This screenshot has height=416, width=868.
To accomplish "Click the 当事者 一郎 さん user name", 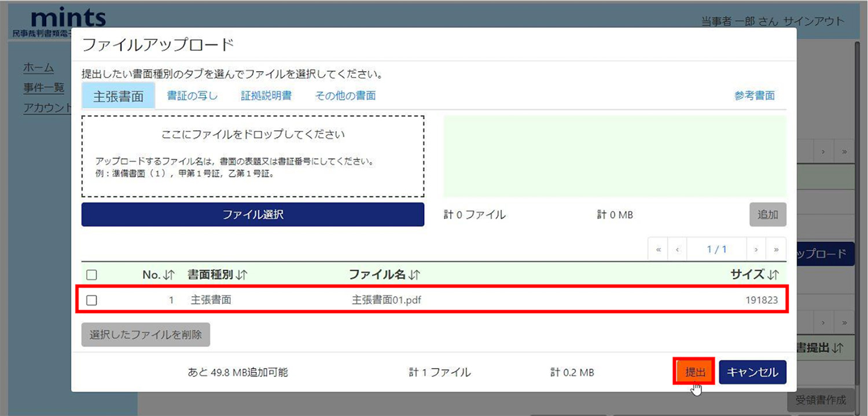I will (x=740, y=21).
